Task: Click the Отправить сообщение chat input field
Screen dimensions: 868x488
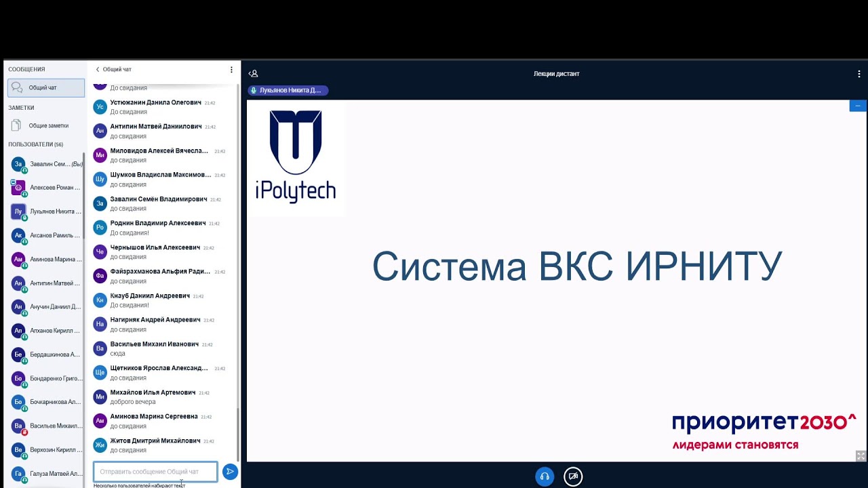Action: pos(155,472)
